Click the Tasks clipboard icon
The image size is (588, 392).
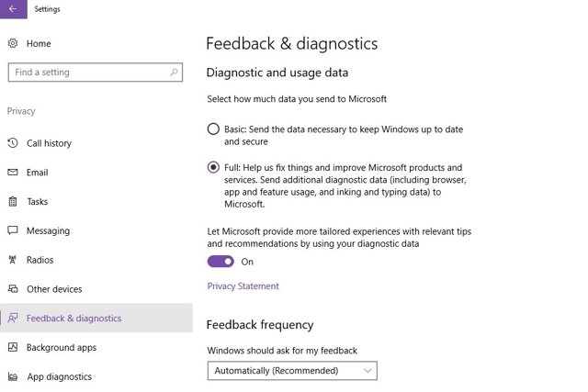[13, 201]
